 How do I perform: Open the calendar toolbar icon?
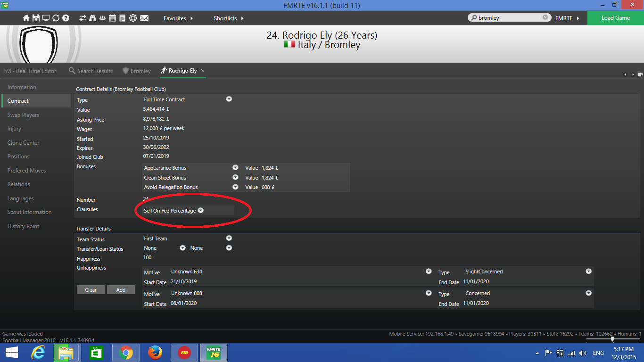(x=112, y=18)
